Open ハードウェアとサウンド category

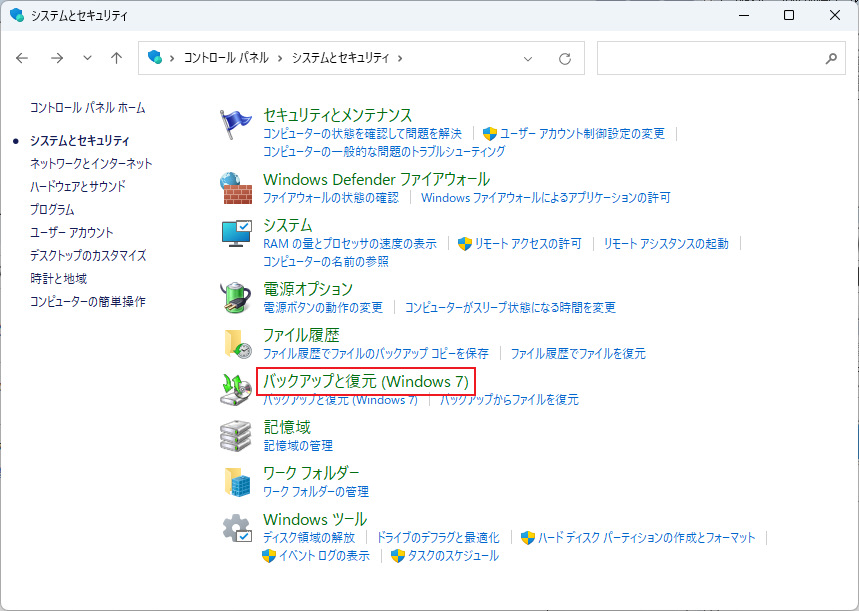[x=78, y=186]
